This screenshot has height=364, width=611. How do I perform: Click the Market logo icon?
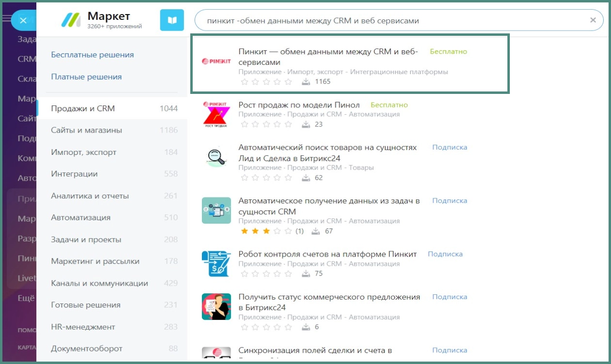click(71, 20)
